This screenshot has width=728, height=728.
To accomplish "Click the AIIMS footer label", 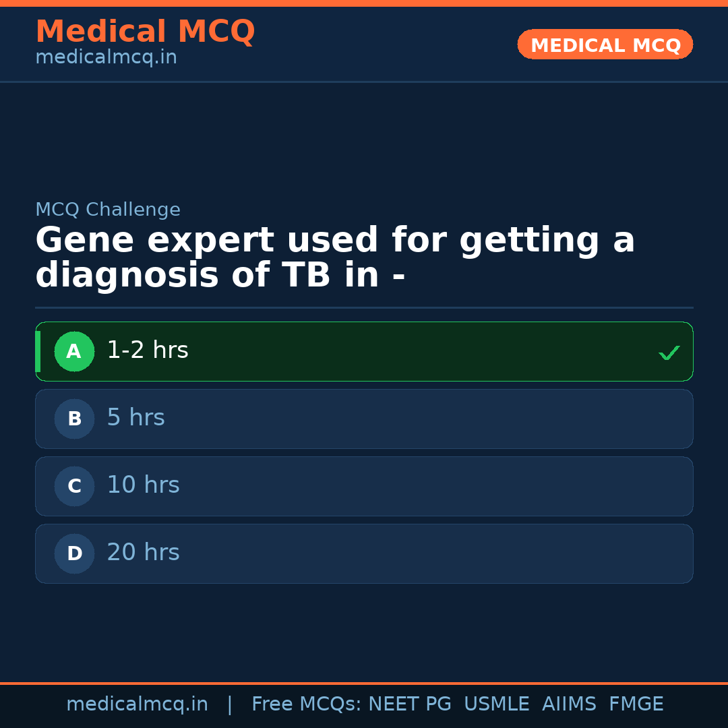I will coord(569,704).
